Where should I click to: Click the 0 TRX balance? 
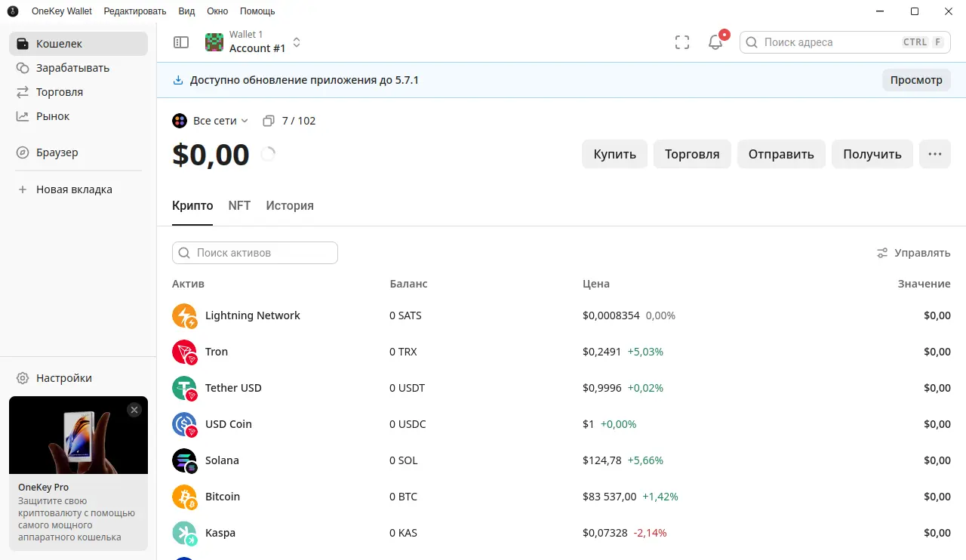pyautogui.click(x=404, y=352)
